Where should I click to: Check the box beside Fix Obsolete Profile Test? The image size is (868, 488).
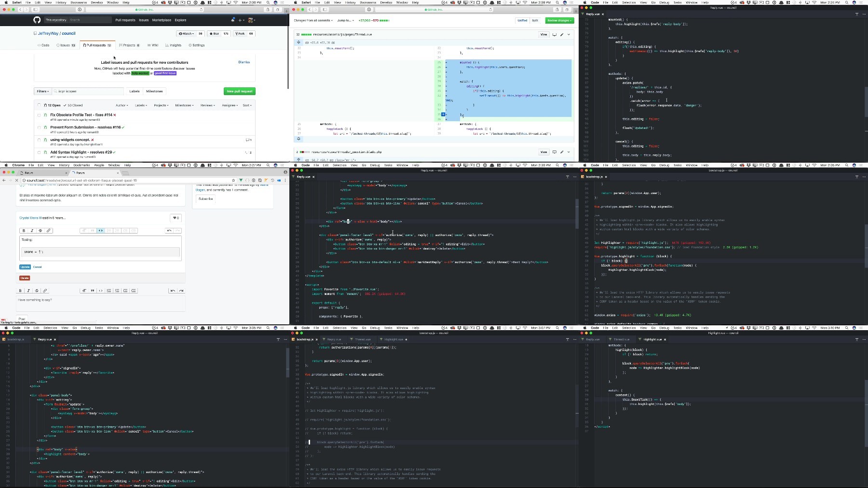(x=39, y=115)
